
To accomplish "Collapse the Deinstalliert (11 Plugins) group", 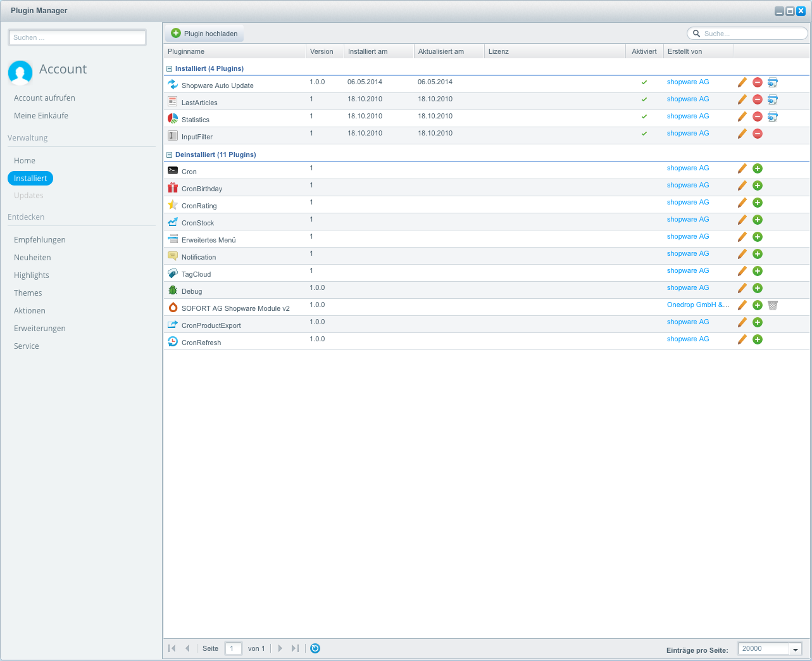I will point(170,155).
